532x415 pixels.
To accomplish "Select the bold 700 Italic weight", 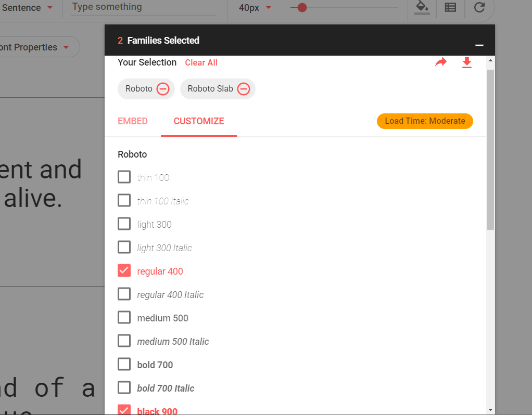I will [x=124, y=387].
